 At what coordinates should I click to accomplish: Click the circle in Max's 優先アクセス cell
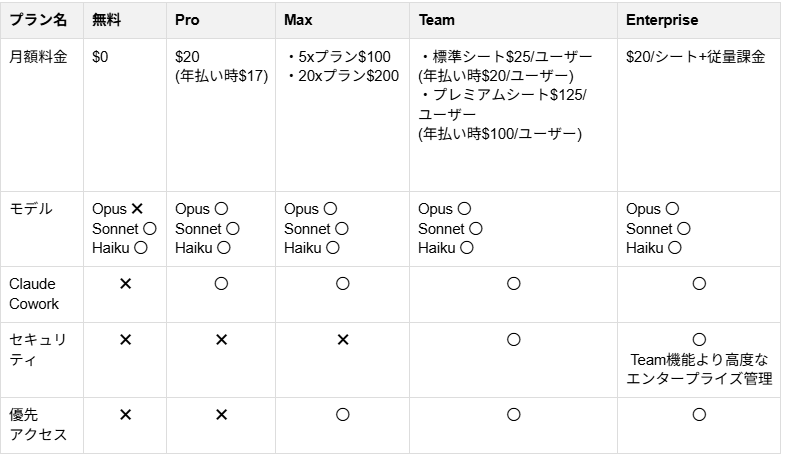point(343,414)
